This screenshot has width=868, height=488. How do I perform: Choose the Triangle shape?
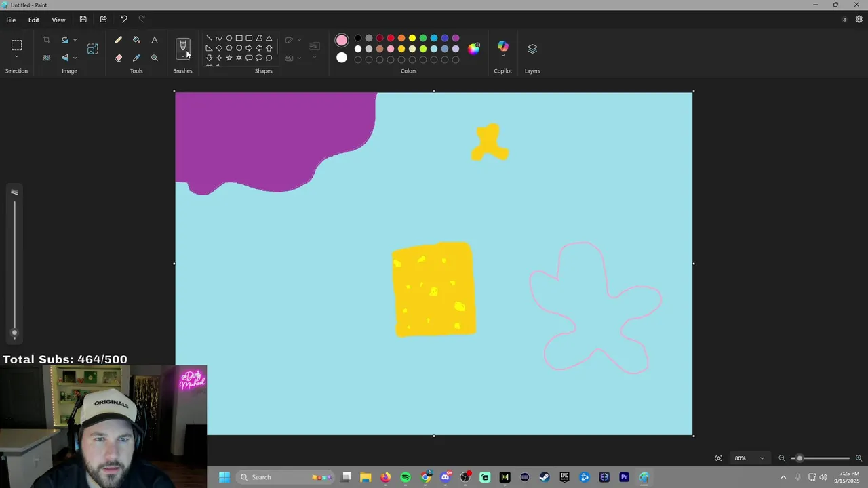[269, 38]
